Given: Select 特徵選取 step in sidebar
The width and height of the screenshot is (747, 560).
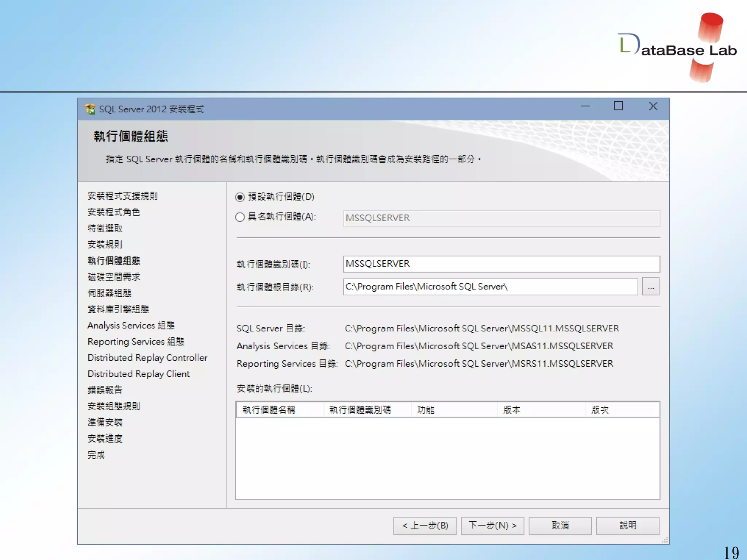Looking at the screenshot, I should click(x=105, y=228).
